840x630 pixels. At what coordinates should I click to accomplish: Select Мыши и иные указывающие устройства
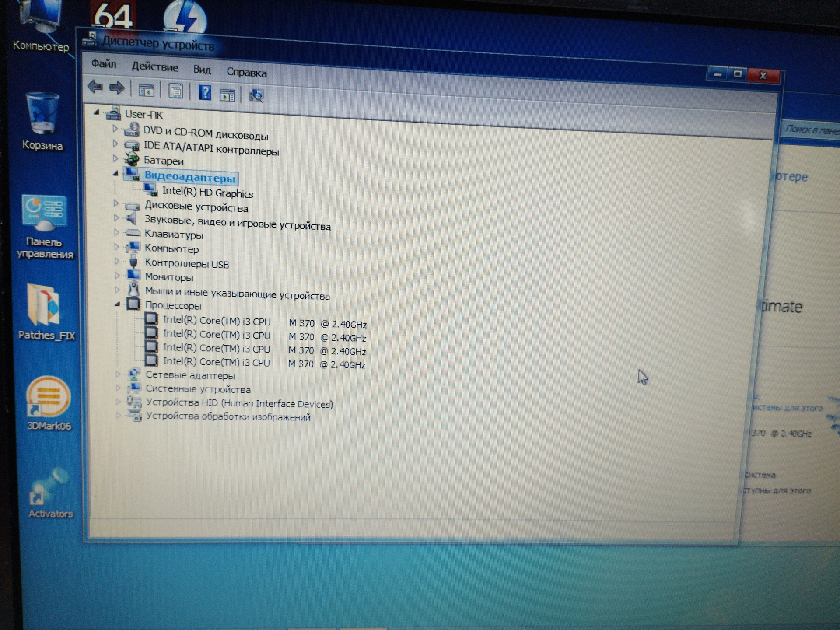click(237, 293)
